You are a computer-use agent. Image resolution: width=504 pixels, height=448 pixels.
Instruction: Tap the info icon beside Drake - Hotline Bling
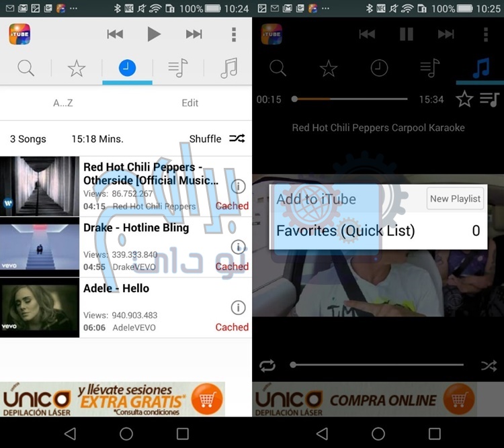[x=238, y=247]
